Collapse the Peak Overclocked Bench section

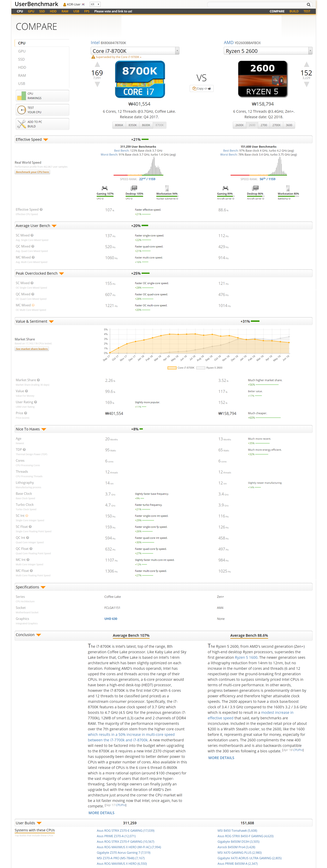click(61, 274)
